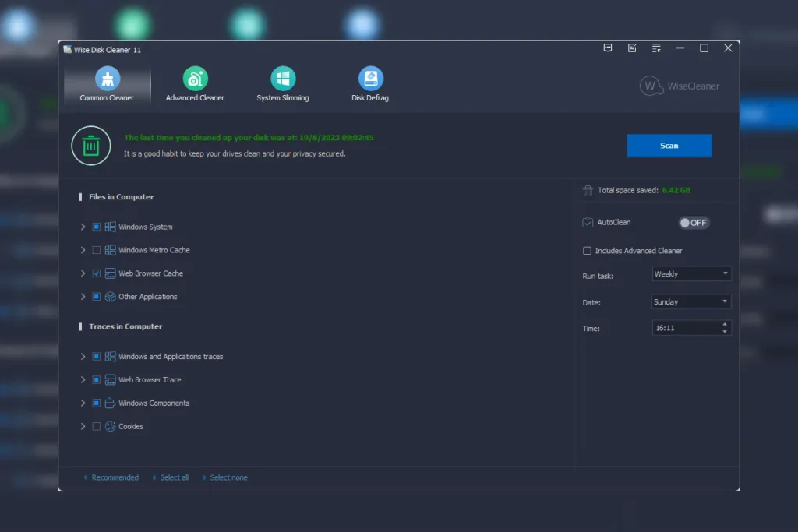Open the Advanced Cleaner icon

pyautogui.click(x=195, y=79)
